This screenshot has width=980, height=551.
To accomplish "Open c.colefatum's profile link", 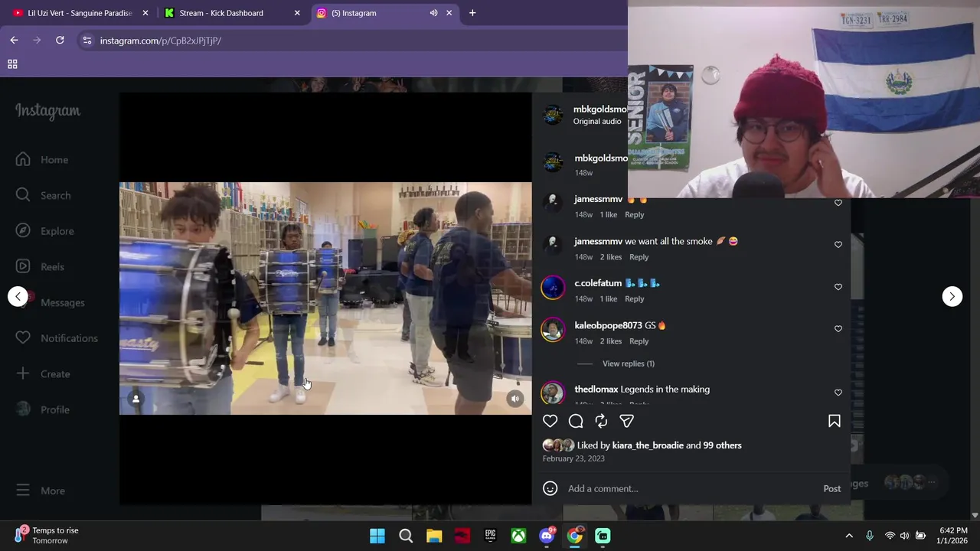I will click(x=597, y=283).
